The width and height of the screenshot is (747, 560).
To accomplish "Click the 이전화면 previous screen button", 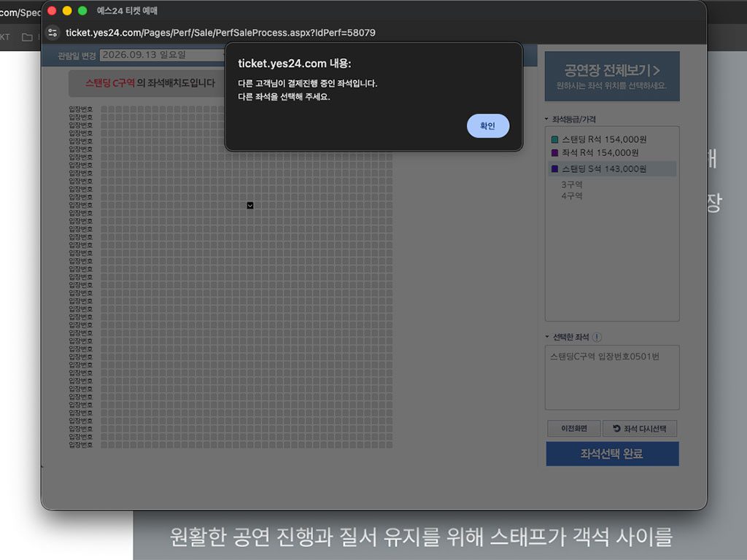I will pyautogui.click(x=573, y=428).
